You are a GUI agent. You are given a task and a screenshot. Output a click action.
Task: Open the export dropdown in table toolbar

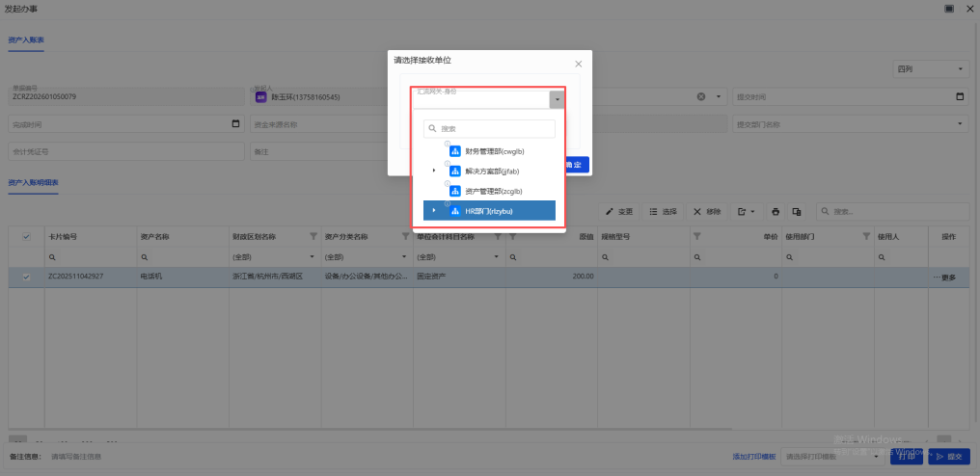coord(746,211)
